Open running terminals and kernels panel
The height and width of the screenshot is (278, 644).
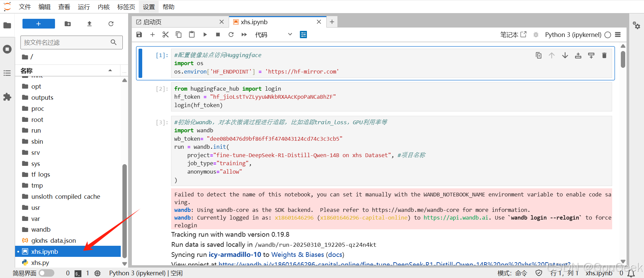(7, 49)
